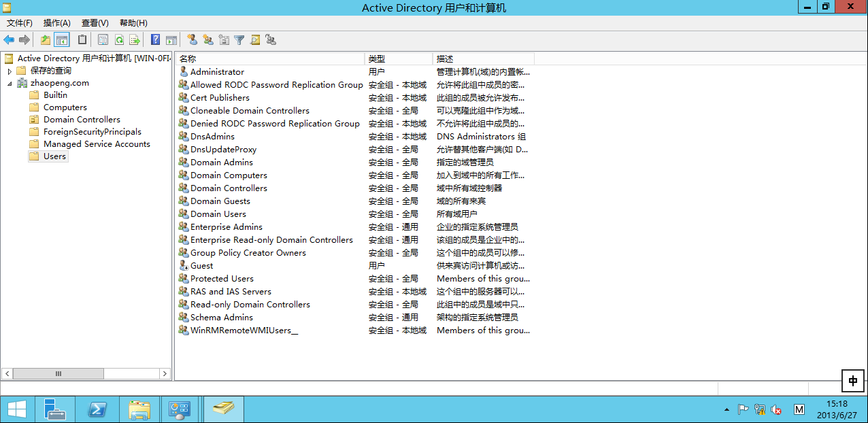Click the add-to-group toolbar icon

click(x=271, y=40)
